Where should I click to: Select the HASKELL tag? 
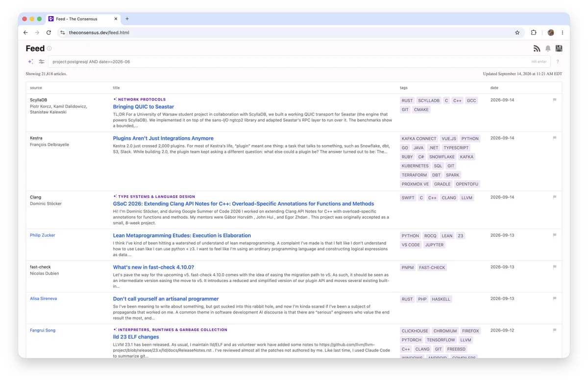pos(441,299)
